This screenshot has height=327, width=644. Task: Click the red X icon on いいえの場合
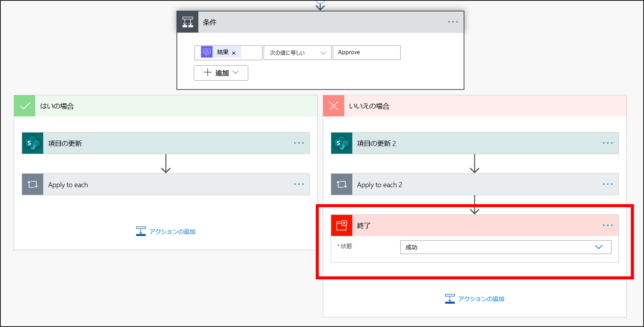333,106
